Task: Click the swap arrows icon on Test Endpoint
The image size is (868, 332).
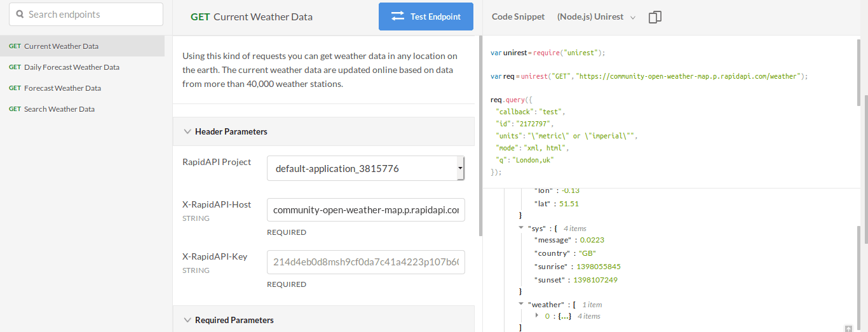Action: point(398,17)
